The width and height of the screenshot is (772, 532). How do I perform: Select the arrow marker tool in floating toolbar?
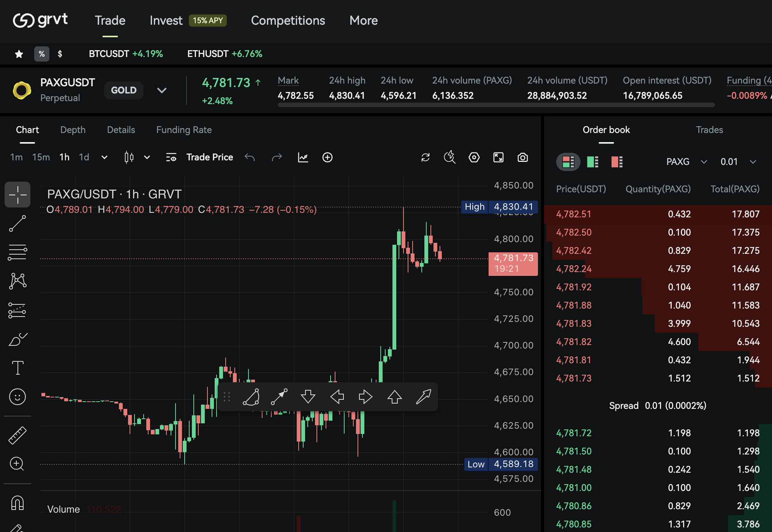[x=279, y=397]
